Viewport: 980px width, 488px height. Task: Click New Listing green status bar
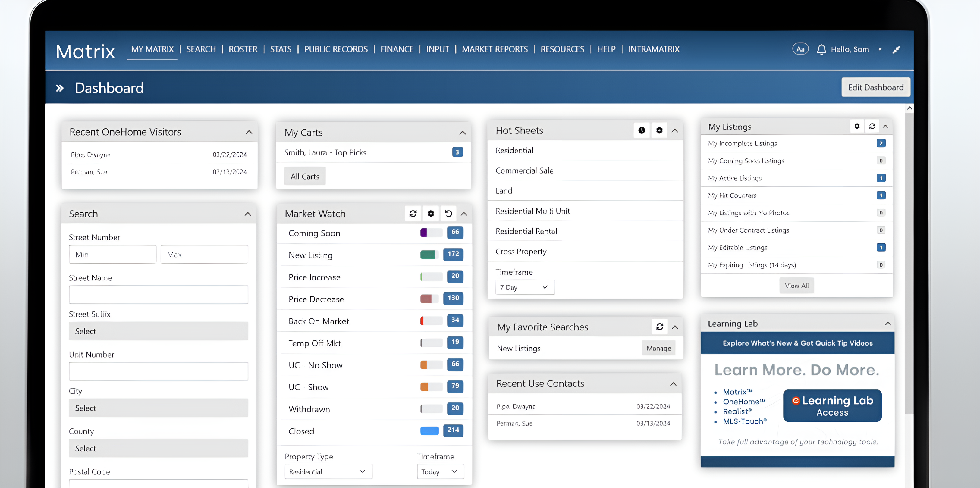click(x=428, y=255)
